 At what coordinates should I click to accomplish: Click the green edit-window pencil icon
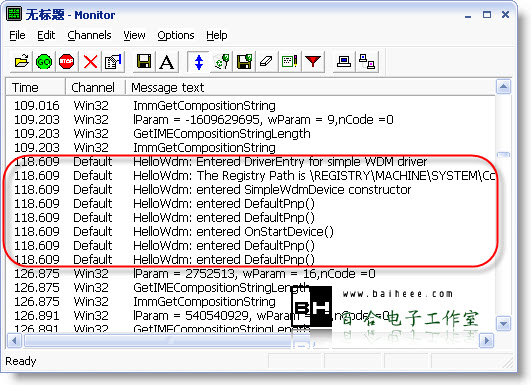tap(290, 62)
